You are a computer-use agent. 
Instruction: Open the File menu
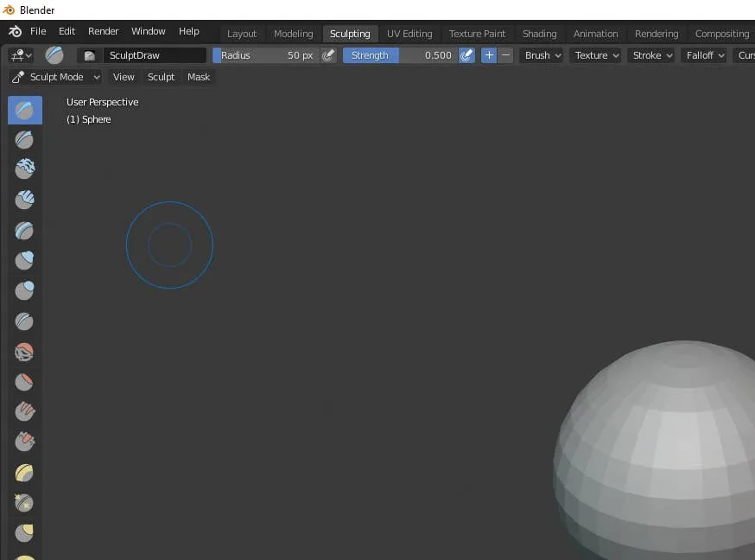tap(38, 31)
